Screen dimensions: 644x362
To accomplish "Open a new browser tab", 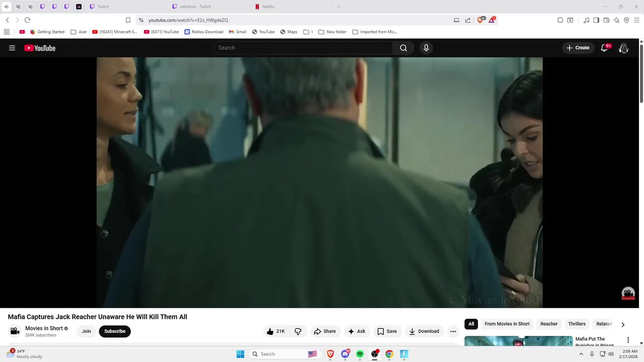I will coord(339,7).
